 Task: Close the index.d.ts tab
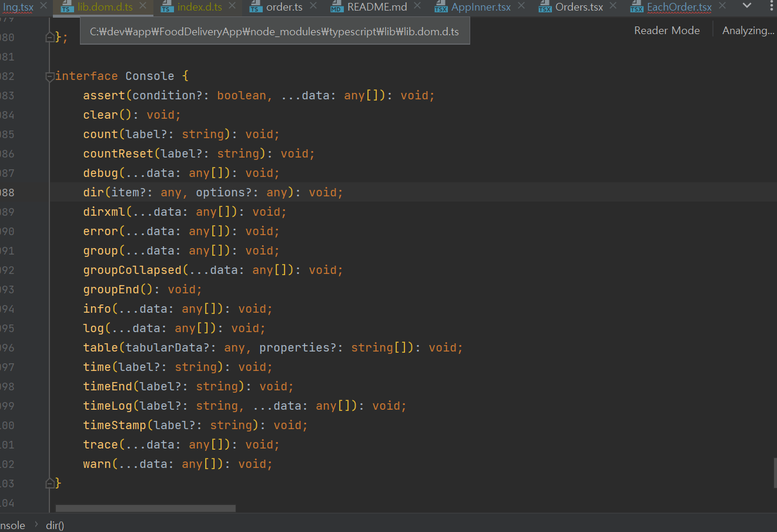point(232,6)
